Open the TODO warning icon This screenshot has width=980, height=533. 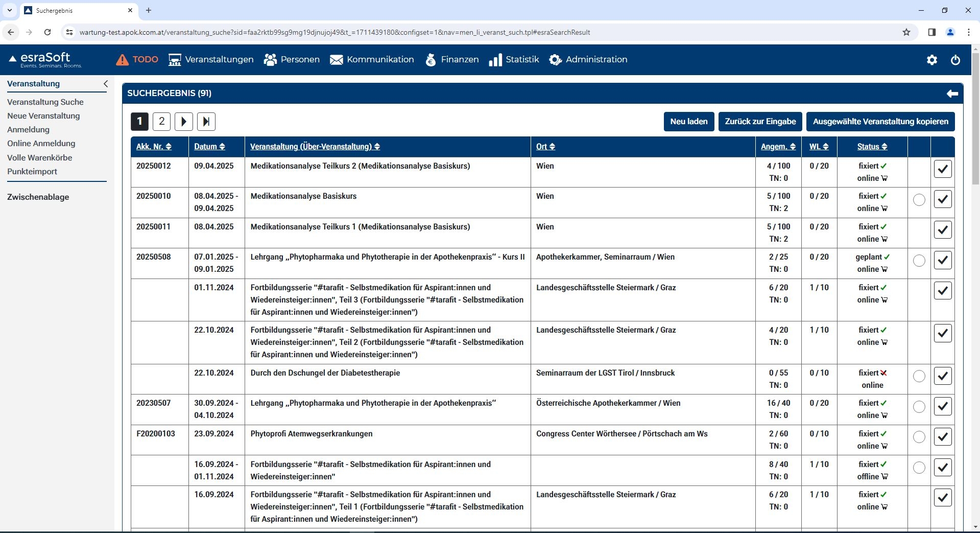122,60
